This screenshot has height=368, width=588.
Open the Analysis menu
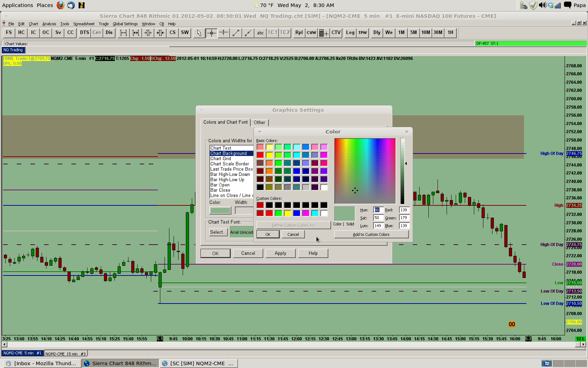[49, 24]
